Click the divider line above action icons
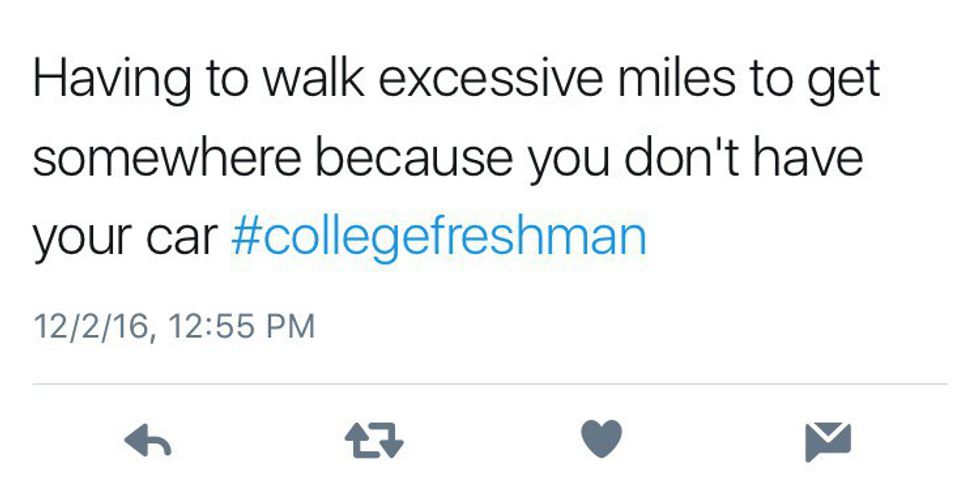Image resolution: width=980 pixels, height=493 pixels. tap(490, 384)
